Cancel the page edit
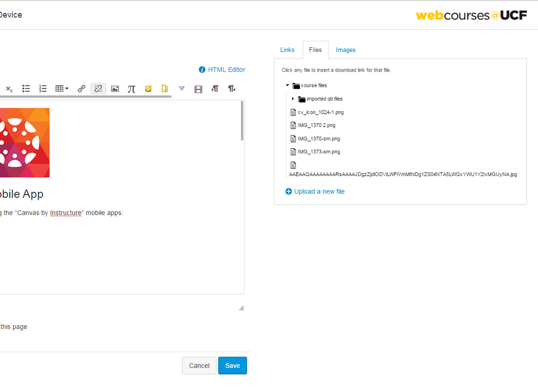 (x=199, y=366)
